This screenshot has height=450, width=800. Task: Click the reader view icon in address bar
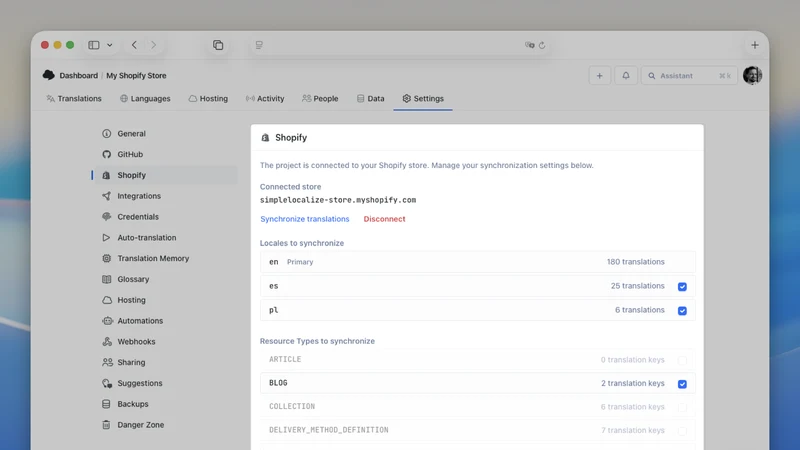(x=259, y=45)
